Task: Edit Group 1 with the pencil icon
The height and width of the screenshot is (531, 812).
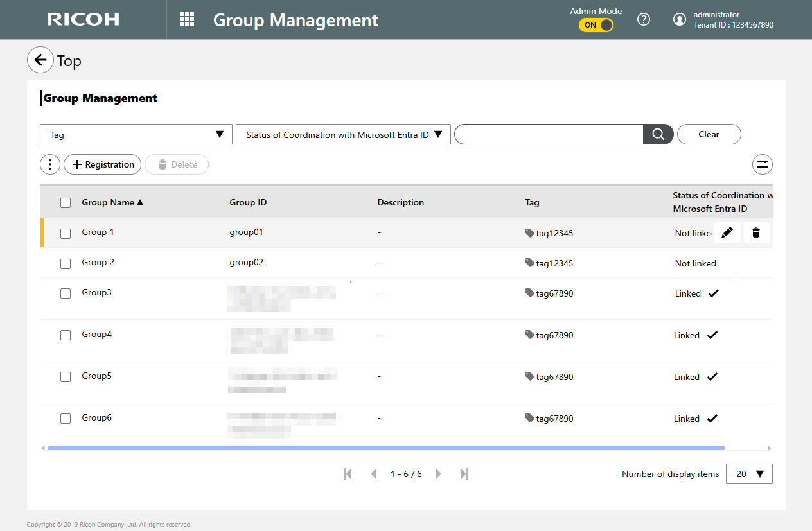Action: coord(727,232)
